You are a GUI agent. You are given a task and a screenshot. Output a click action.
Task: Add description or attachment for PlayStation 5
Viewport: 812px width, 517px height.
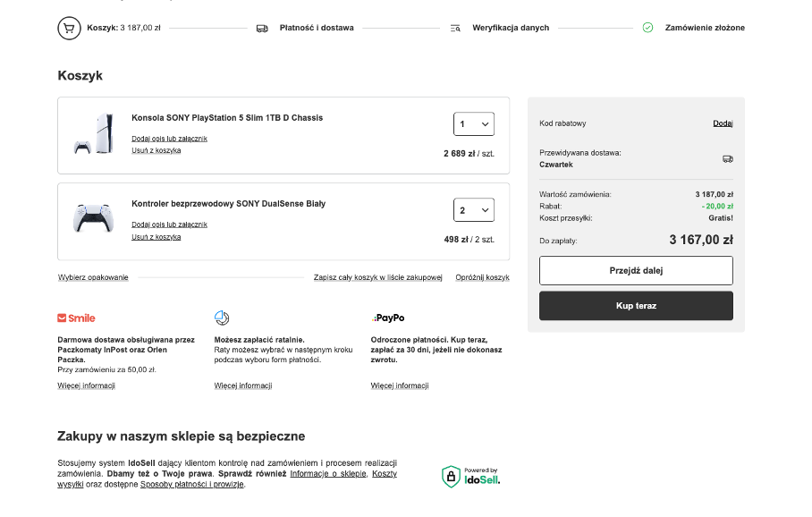point(169,139)
